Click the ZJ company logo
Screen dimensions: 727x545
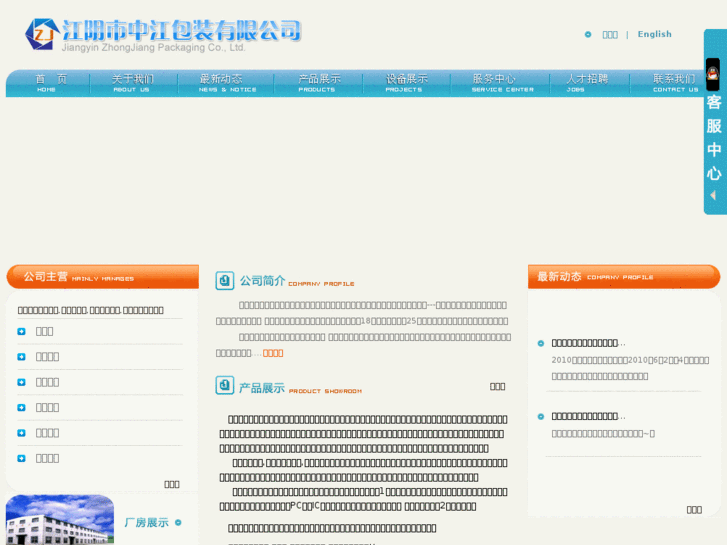click(x=42, y=34)
